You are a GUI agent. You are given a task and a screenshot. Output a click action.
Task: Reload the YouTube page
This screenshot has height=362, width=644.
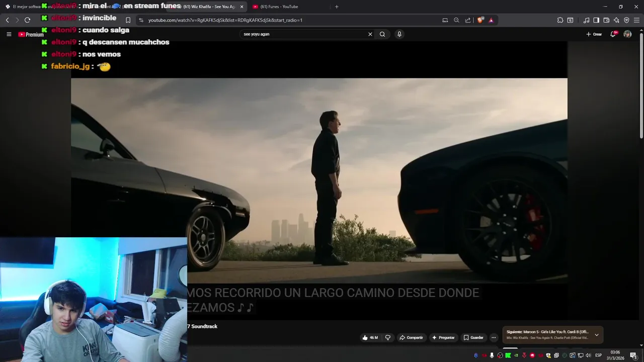coord(27,20)
